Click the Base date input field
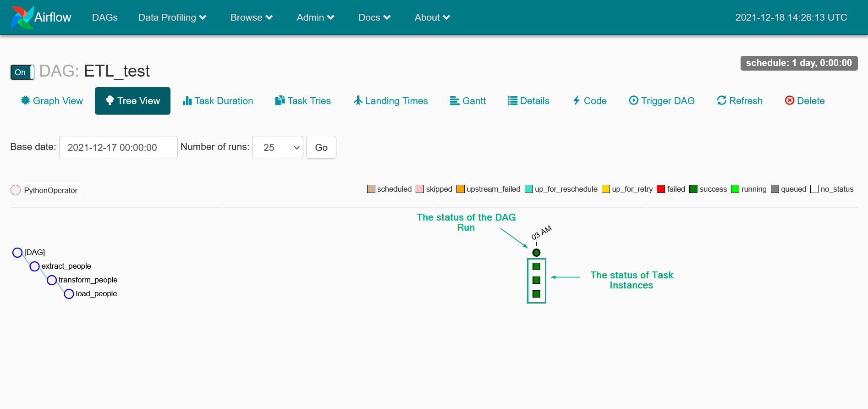Viewport: 868px width, 409px height. tap(118, 148)
